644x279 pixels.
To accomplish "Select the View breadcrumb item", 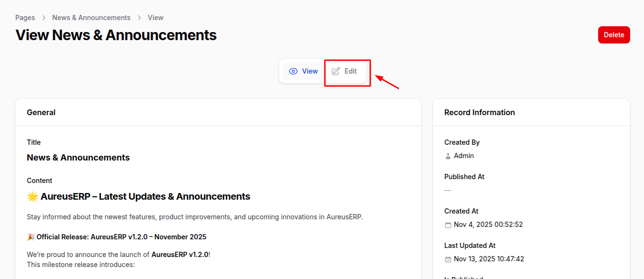I will pyautogui.click(x=155, y=18).
